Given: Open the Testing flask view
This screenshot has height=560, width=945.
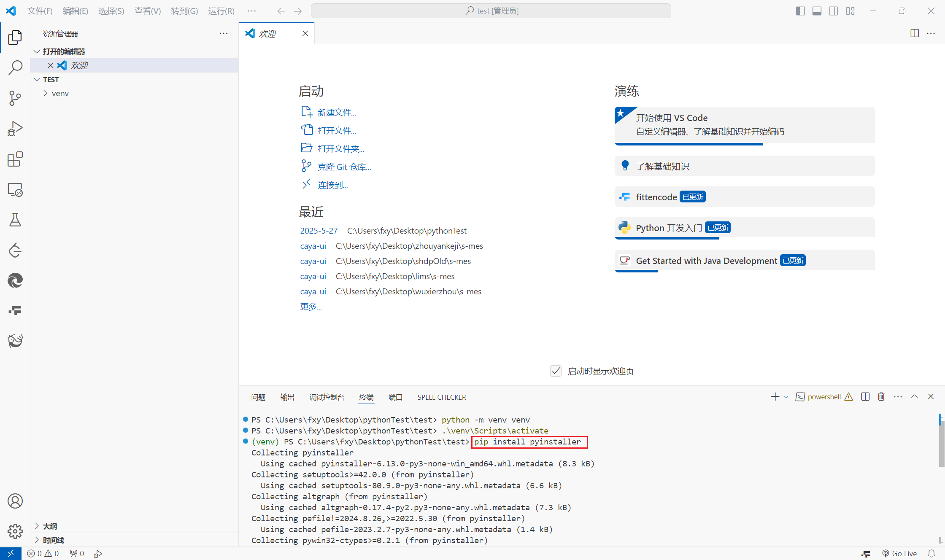Looking at the screenshot, I should [x=15, y=220].
